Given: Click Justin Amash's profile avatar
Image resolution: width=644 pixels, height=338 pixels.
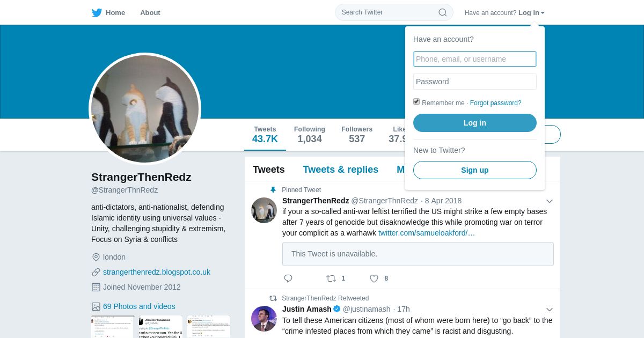Looking at the screenshot, I should click(x=264, y=319).
